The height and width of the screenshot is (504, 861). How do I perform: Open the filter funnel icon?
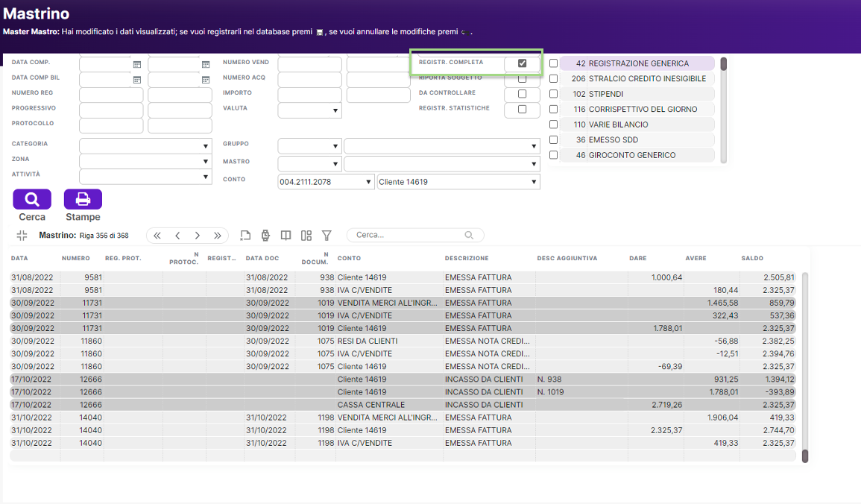click(x=327, y=236)
